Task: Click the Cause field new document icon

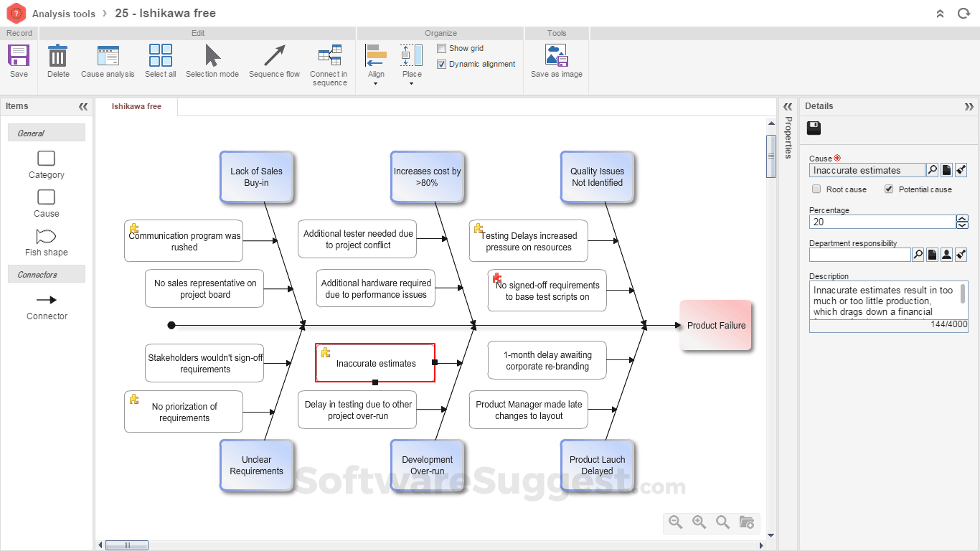Action: [x=946, y=170]
